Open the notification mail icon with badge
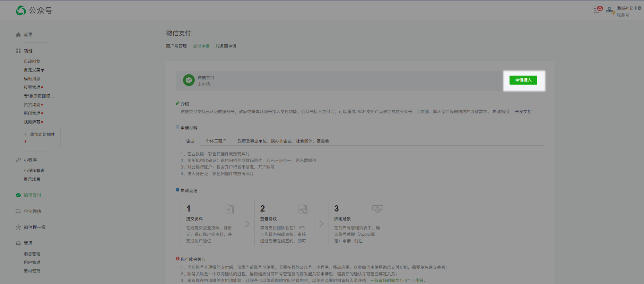Screen dimensions: 644x284 (x=597, y=10)
